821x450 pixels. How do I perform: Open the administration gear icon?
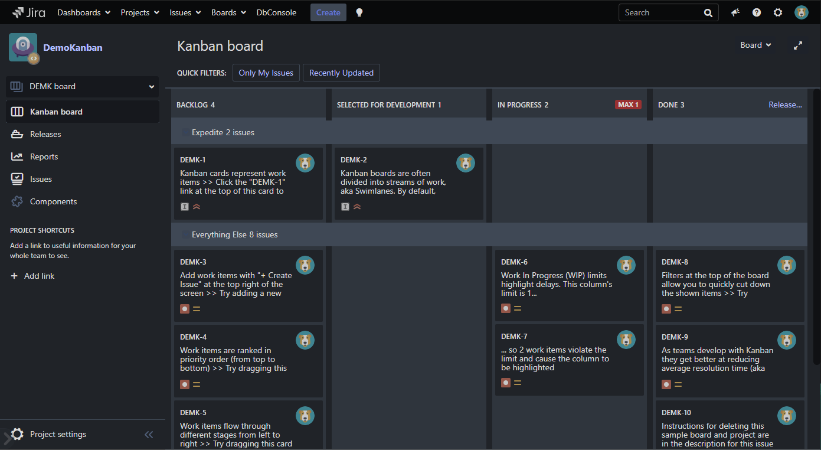(778, 13)
